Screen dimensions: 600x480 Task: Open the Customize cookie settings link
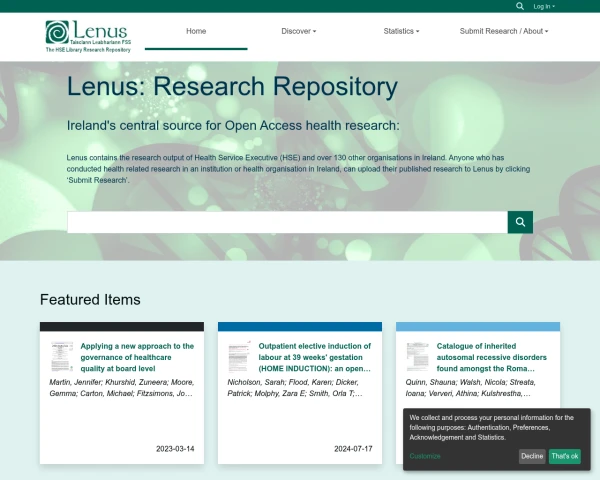click(x=425, y=456)
